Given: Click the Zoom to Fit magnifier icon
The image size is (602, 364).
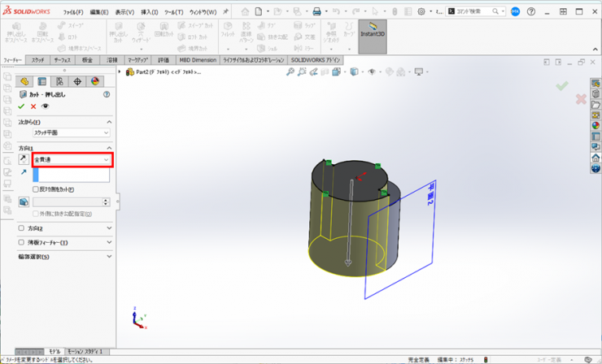Looking at the screenshot, I should coord(290,72).
